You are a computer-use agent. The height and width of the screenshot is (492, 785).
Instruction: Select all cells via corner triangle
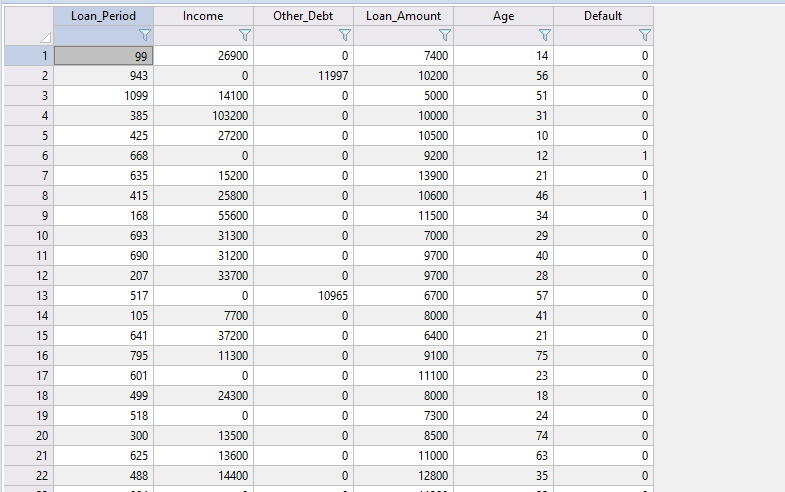[45, 38]
